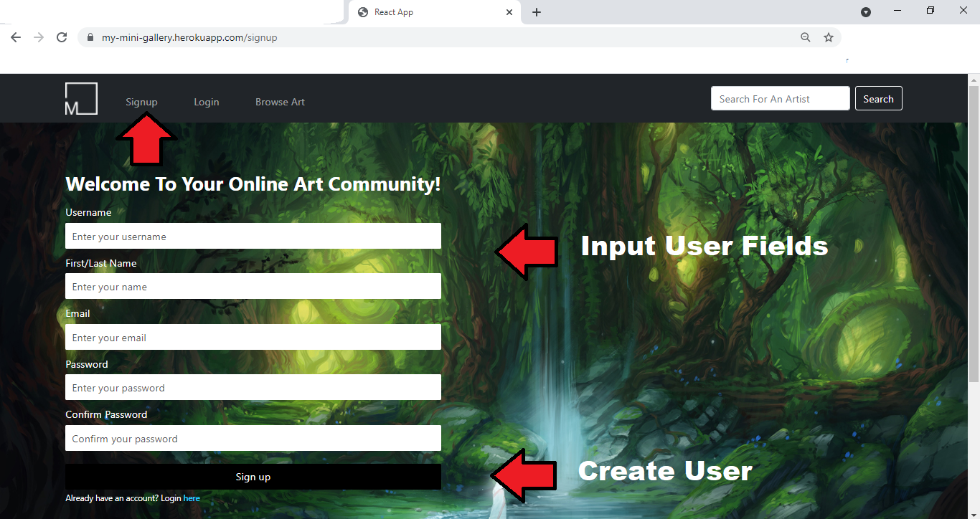Click the page vertical scrollbar thumb
Screen dimensions: 980x519
click(974, 233)
